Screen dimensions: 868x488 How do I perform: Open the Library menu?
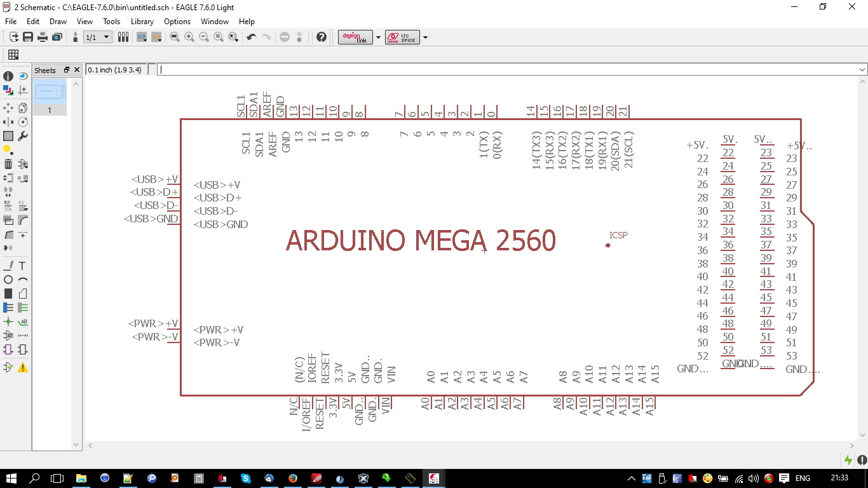point(142,21)
